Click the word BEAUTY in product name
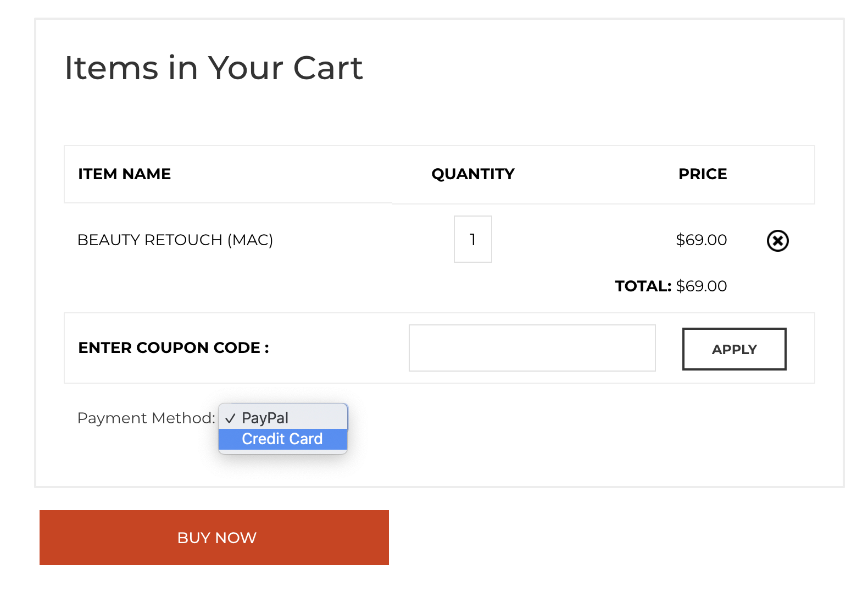The height and width of the screenshot is (608, 868). (x=108, y=240)
